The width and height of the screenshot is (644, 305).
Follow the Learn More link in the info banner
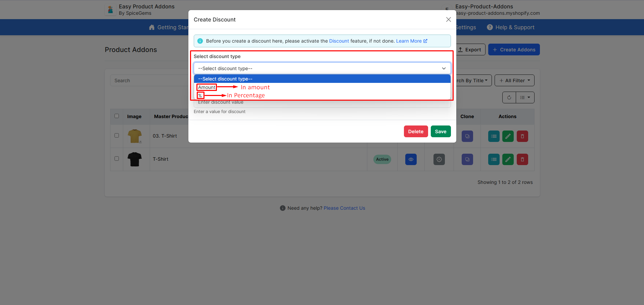pyautogui.click(x=411, y=41)
